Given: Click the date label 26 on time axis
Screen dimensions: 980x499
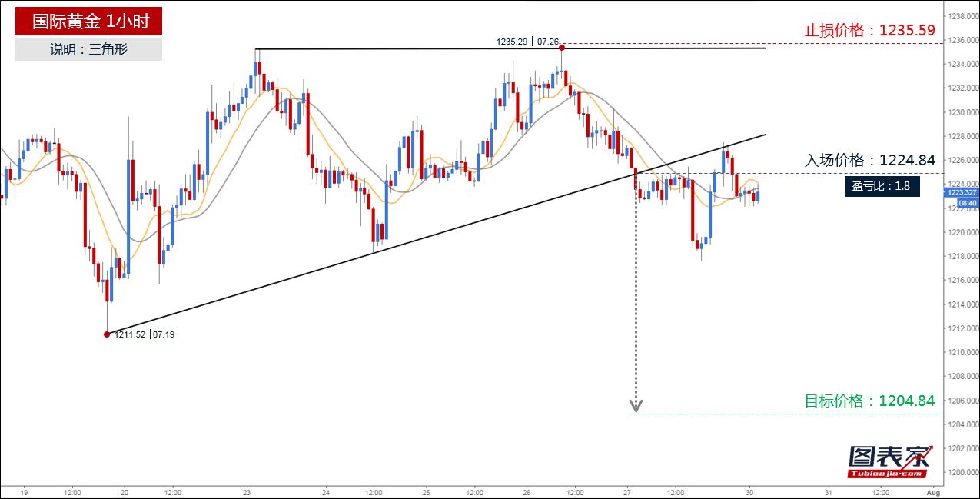Looking at the screenshot, I should pos(527,492).
